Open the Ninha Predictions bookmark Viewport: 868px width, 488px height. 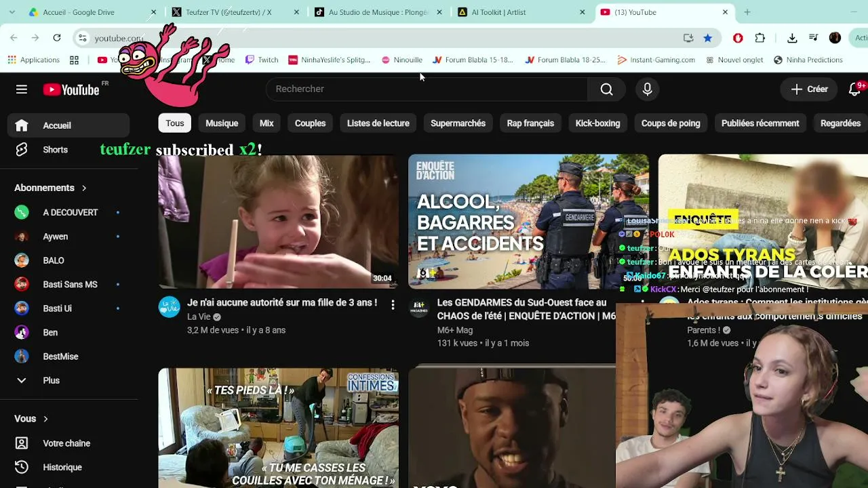(808, 60)
